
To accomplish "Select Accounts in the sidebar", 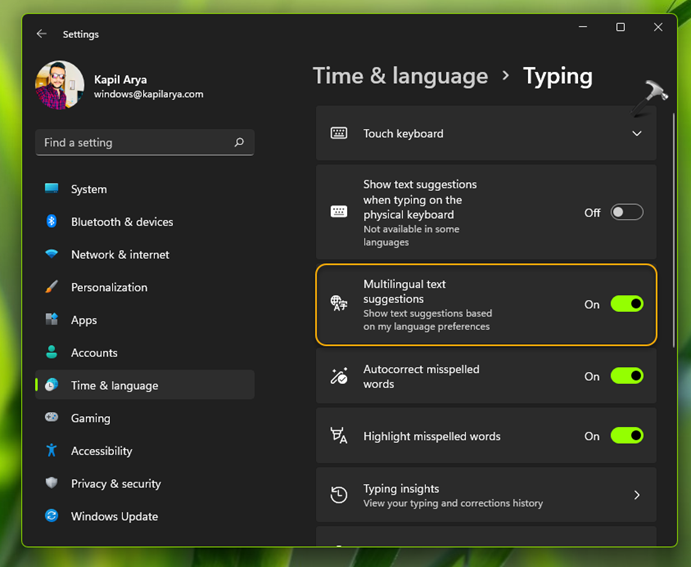I will (x=94, y=353).
